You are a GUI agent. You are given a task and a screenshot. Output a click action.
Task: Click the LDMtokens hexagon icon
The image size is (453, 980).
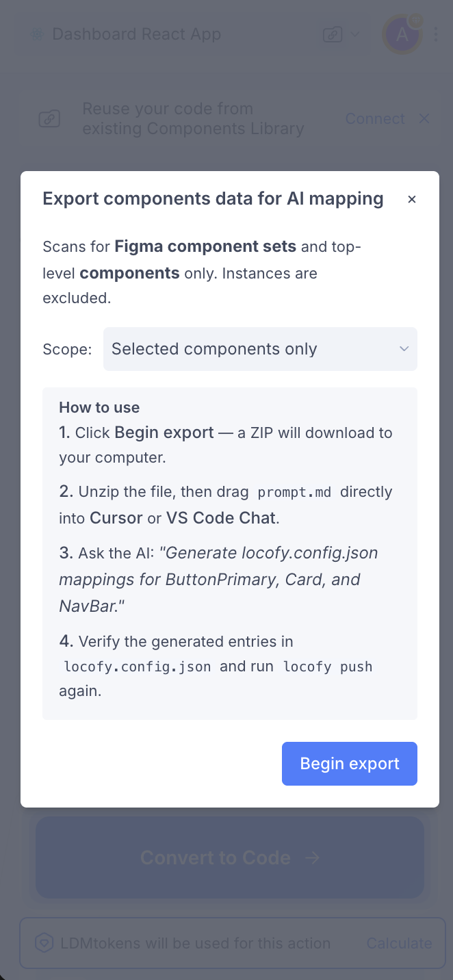[x=44, y=943]
